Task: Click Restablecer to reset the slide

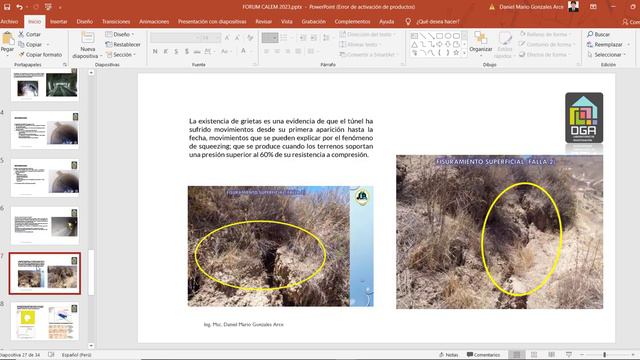Action: click(x=123, y=44)
